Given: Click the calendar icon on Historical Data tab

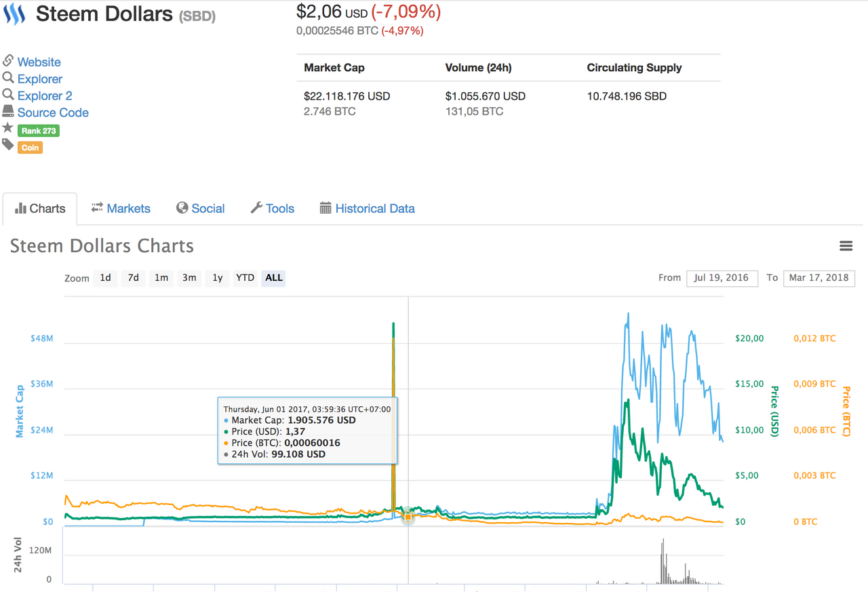Looking at the screenshot, I should [x=325, y=208].
